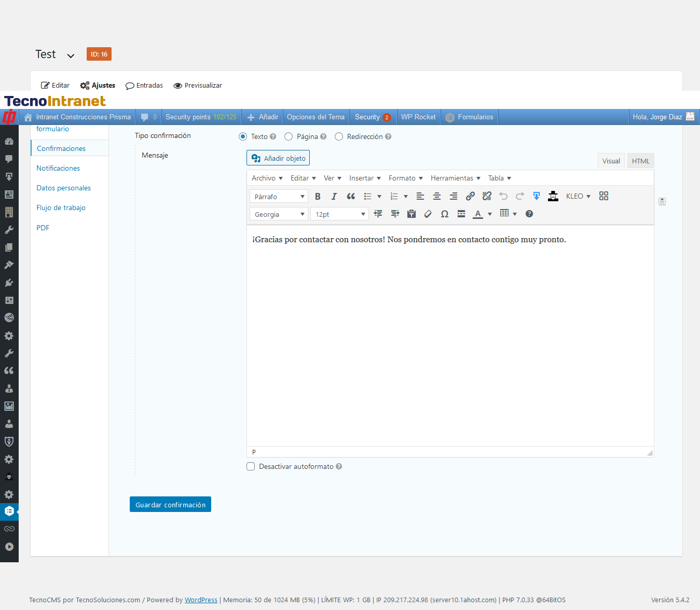
Task: Insert a blockquote
Action: pyautogui.click(x=351, y=197)
